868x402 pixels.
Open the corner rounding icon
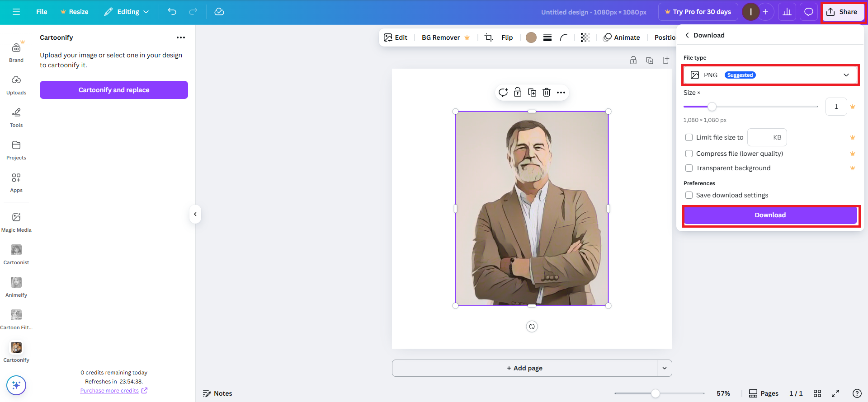coord(564,37)
